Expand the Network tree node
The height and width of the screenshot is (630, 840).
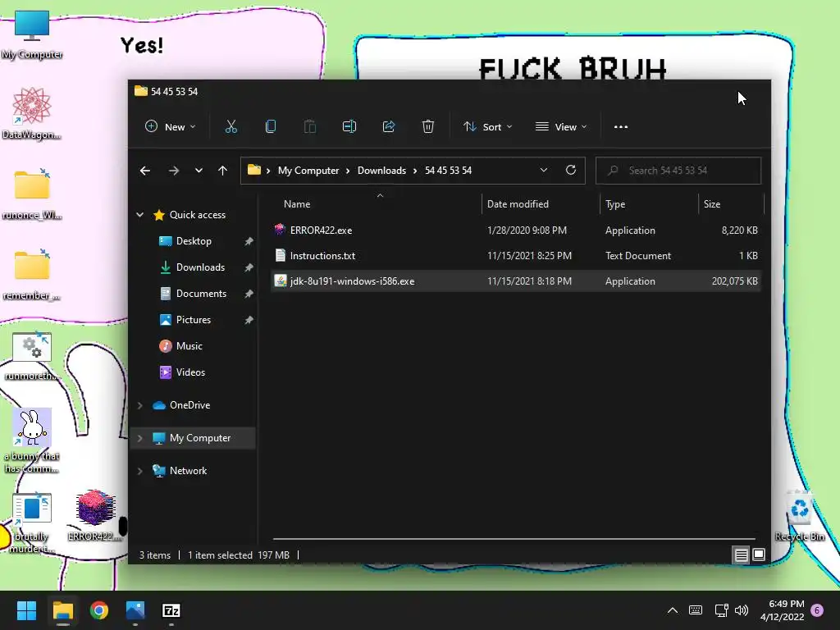tap(139, 471)
